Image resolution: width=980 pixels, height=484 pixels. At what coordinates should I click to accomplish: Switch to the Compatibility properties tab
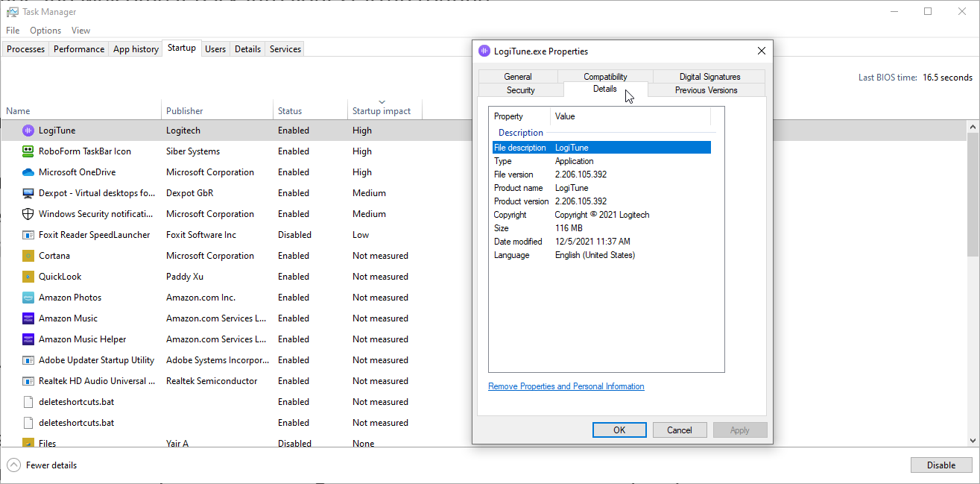pyautogui.click(x=605, y=77)
